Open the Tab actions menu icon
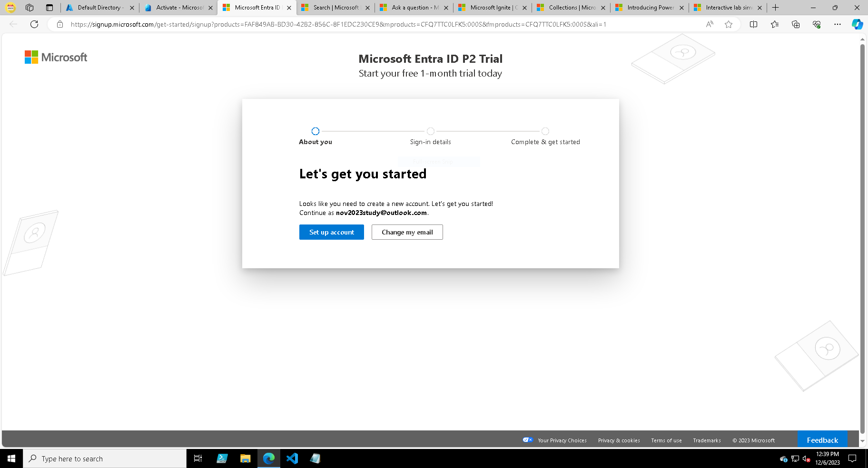 [x=49, y=8]
